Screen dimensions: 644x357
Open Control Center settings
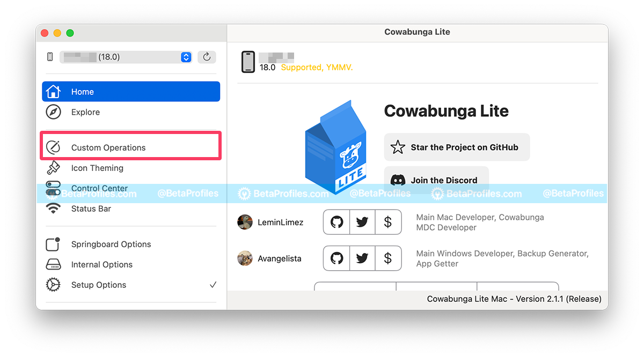tap(131, 188)
